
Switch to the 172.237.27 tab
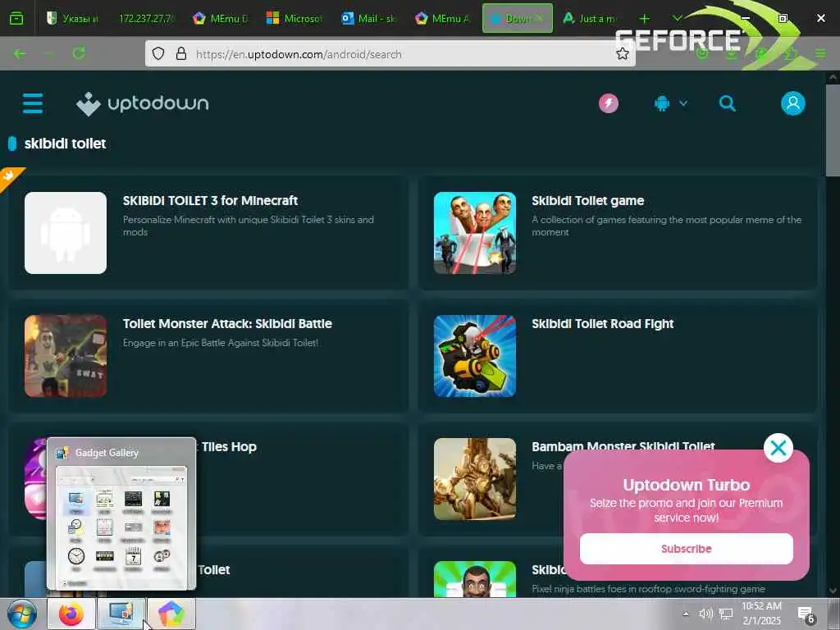[x=146, y=18]
